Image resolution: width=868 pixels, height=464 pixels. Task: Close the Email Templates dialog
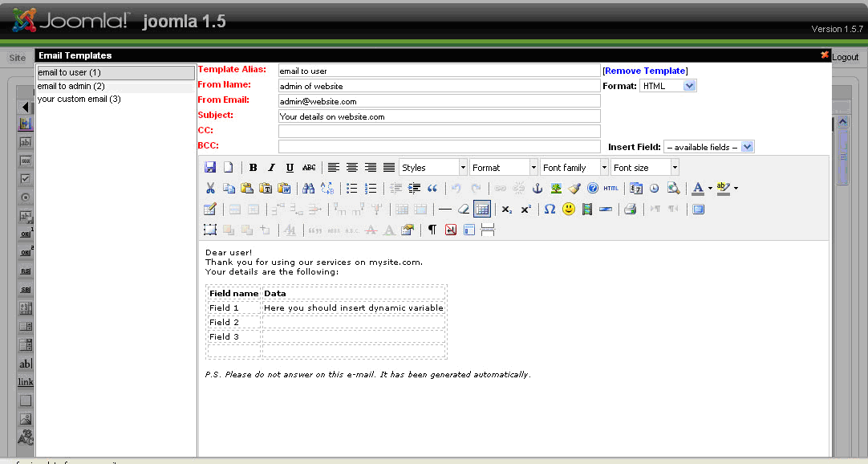(824, 55)
